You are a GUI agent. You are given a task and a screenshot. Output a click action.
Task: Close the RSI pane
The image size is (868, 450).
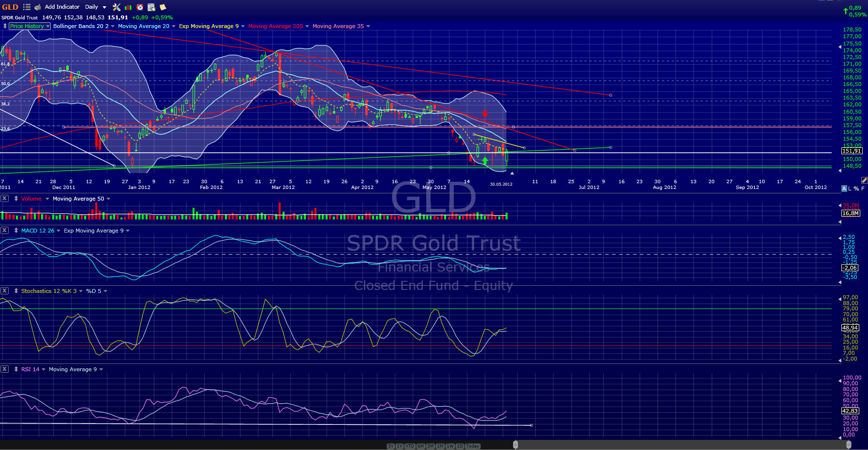[4, 369]
